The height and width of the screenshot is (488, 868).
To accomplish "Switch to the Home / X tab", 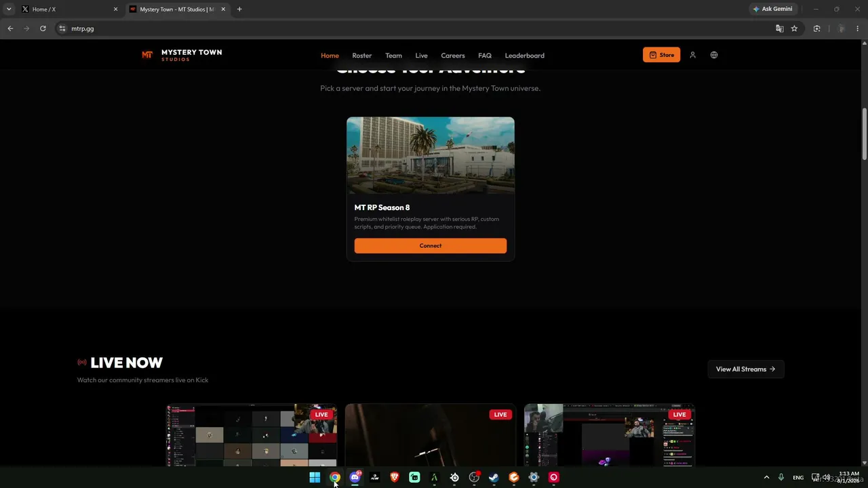I will (69, 9).
